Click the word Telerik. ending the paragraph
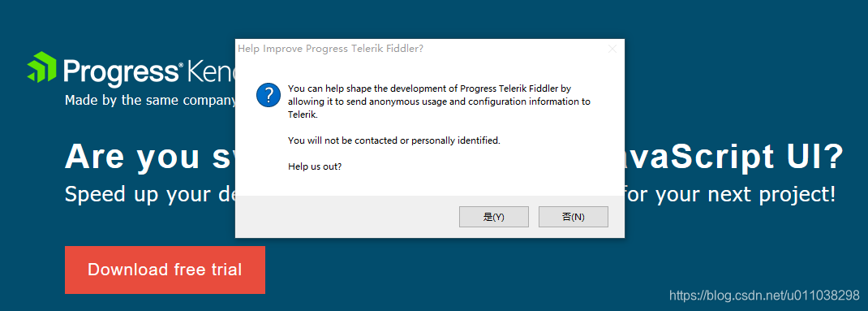The height and width of the screenshot is (311, 868). pos(303,115)
